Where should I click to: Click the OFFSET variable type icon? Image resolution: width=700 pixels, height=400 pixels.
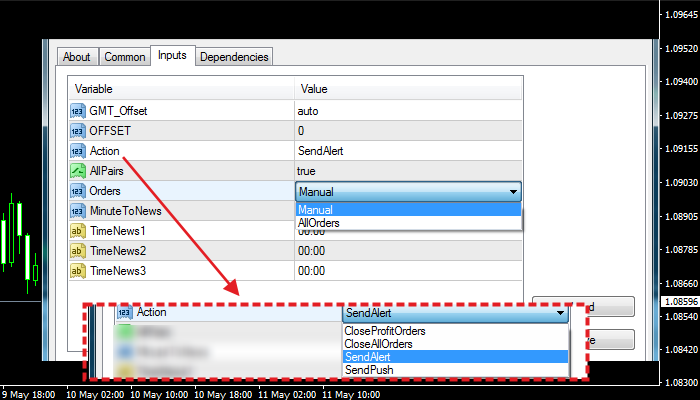(77, 131)
